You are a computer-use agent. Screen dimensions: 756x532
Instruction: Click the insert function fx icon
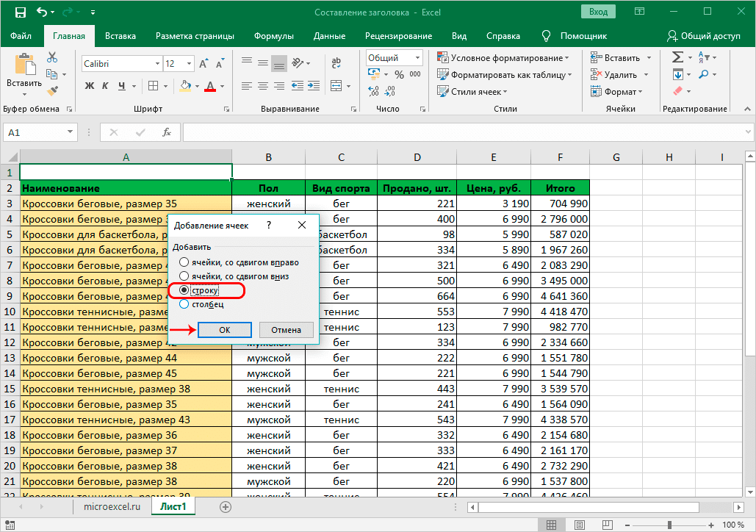click(167, 133)
